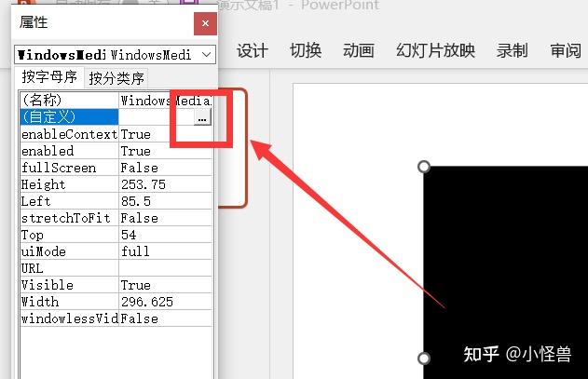Click the black media player object
This screenshot has height=379, width=588.
[506, 273]
